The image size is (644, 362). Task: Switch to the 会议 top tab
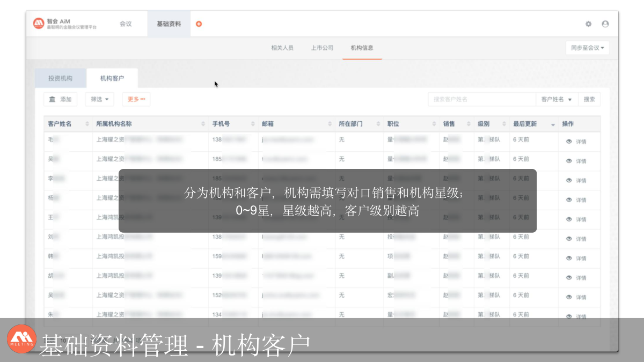(x=126, y=24)
